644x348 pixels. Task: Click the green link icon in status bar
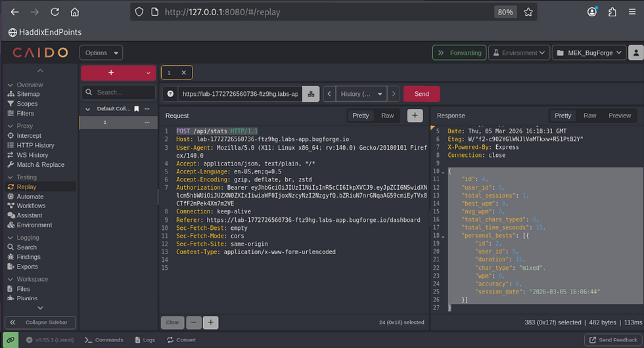click(10, 339)
